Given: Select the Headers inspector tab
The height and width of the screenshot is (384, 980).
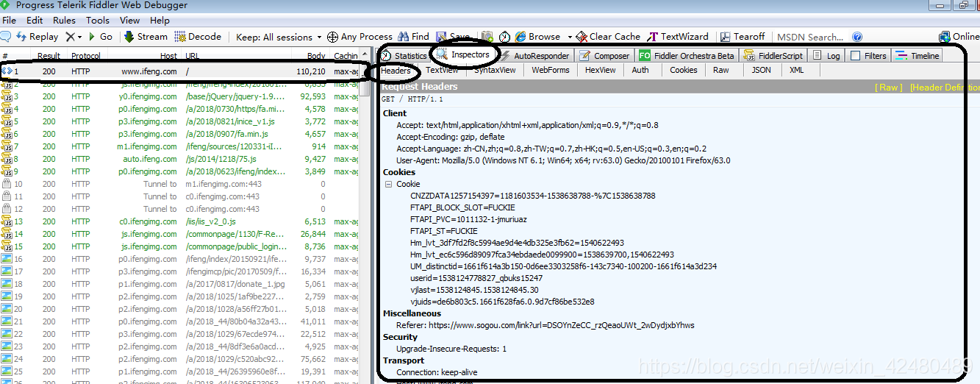Looking at the screenshot, I should [x=396, y=71].
